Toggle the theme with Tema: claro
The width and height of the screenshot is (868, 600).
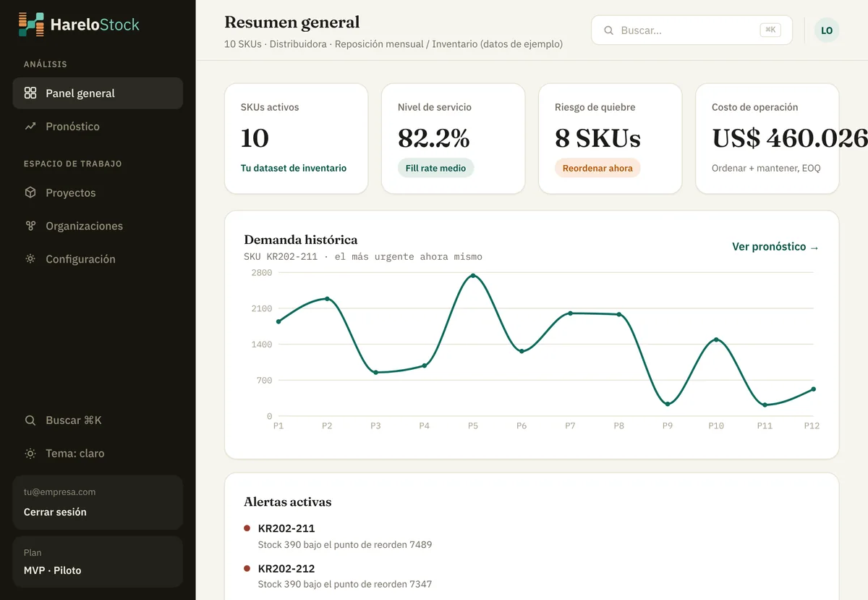[98, 454]
